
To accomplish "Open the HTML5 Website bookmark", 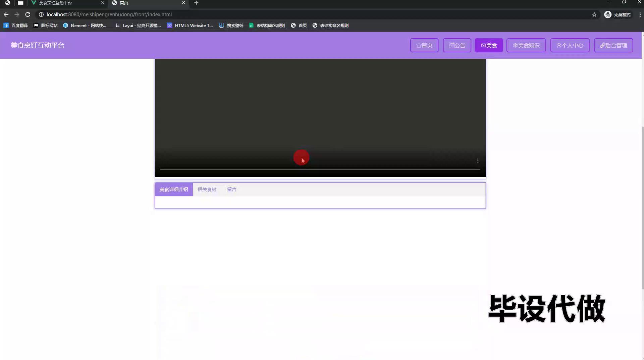I will point(190,26).
